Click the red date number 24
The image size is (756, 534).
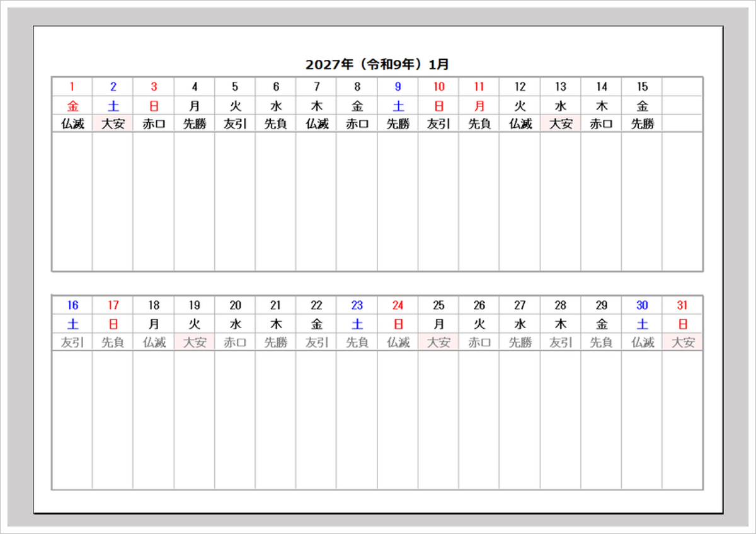(398, 305)
